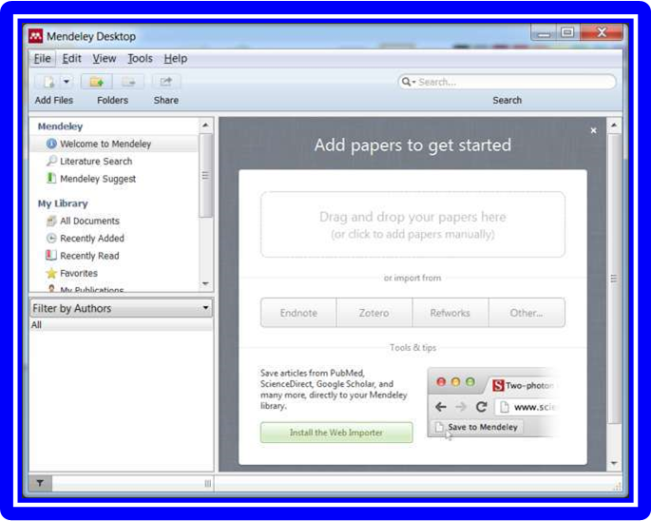
Task: Import from Endnote
Action: [299, 313]
